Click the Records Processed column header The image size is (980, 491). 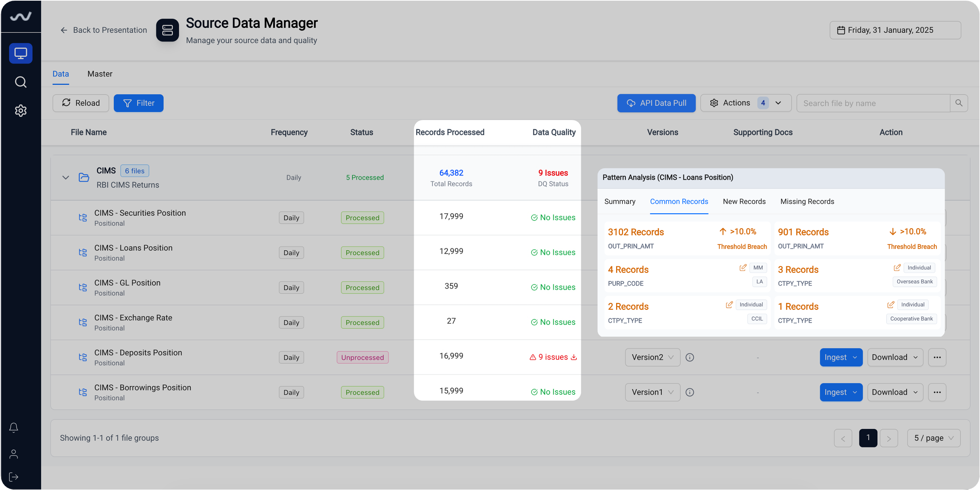coord(450,133)
